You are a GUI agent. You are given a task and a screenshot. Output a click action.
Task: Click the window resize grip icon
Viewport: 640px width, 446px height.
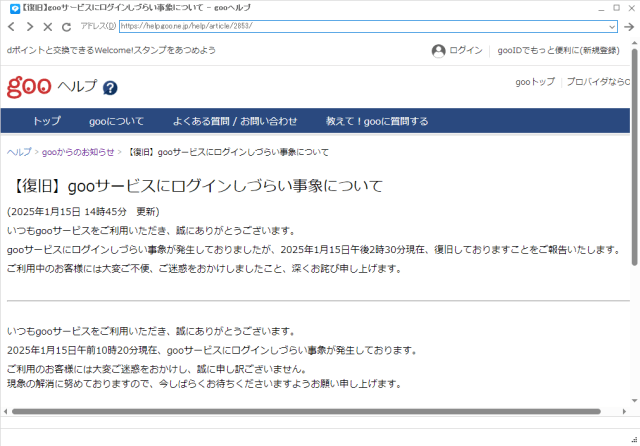[x=634, y=439]
